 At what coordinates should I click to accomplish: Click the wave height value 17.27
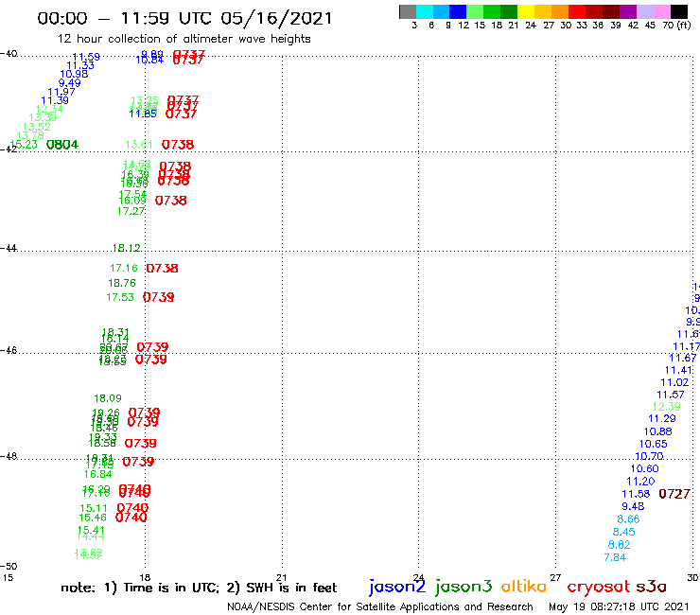point(131,211)
